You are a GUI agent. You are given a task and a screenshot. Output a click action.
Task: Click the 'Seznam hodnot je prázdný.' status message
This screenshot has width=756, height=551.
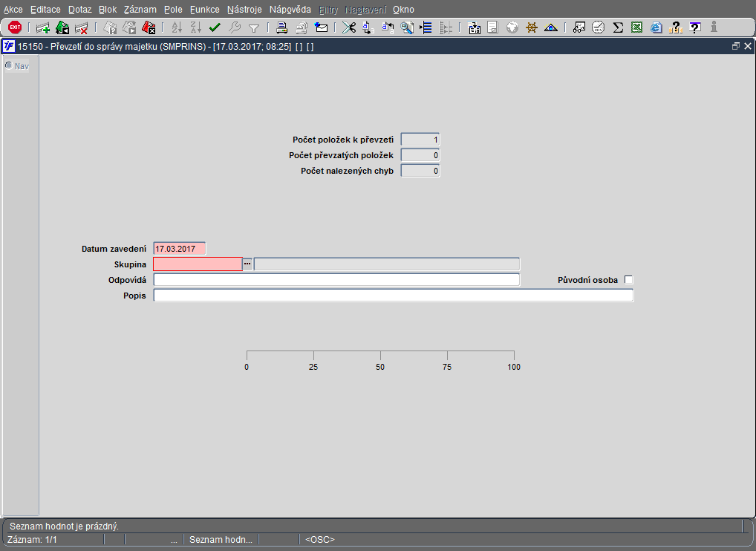click(x=64, y=526)
